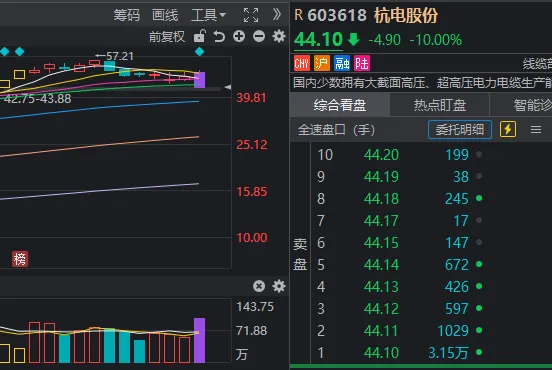
Task: Open chart settings gear beside zoom icons
Action: (x=279, y=36)
